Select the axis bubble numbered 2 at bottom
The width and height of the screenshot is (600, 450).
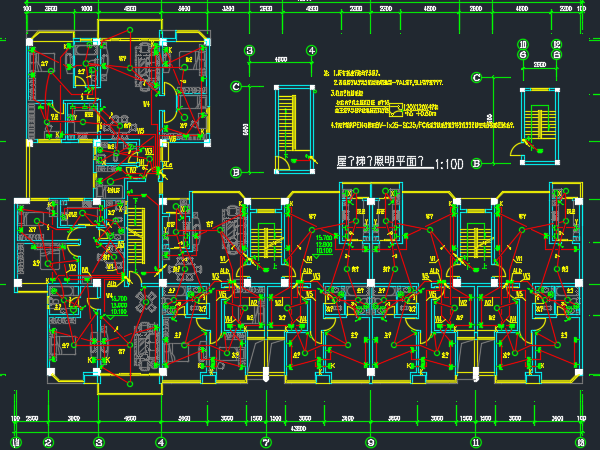pyautogui.click(x=48, y=443)
